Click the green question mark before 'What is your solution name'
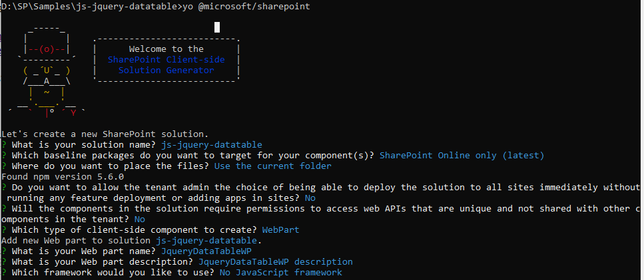 4,145
